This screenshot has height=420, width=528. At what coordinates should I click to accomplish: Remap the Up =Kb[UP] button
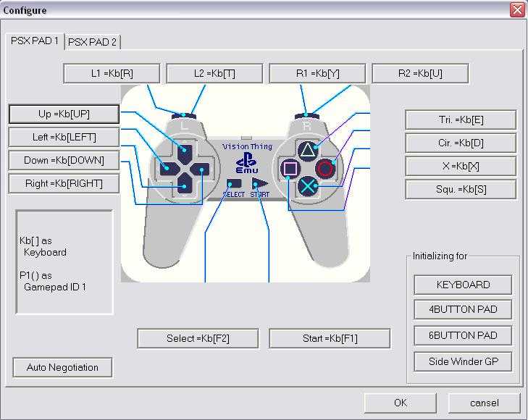(x=64, y=114)
